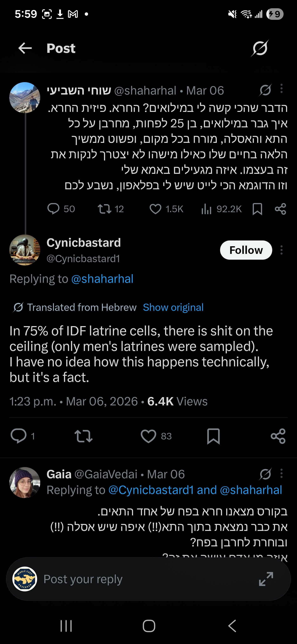Image resolution: width=297 pixels, height=644 pixels.
Task: Share the Cynicbastard reply
Action: 278,436
